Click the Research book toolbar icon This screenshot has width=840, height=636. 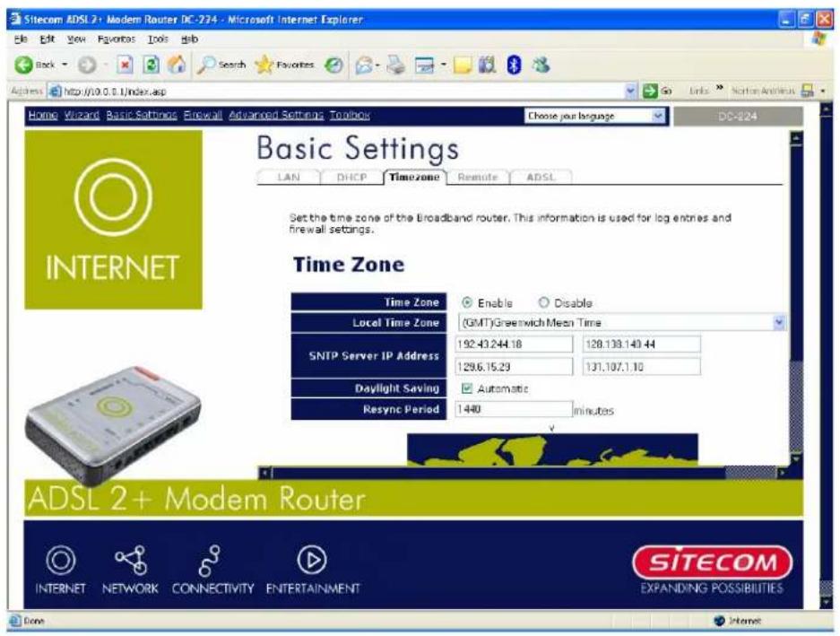tap(487, 65)
